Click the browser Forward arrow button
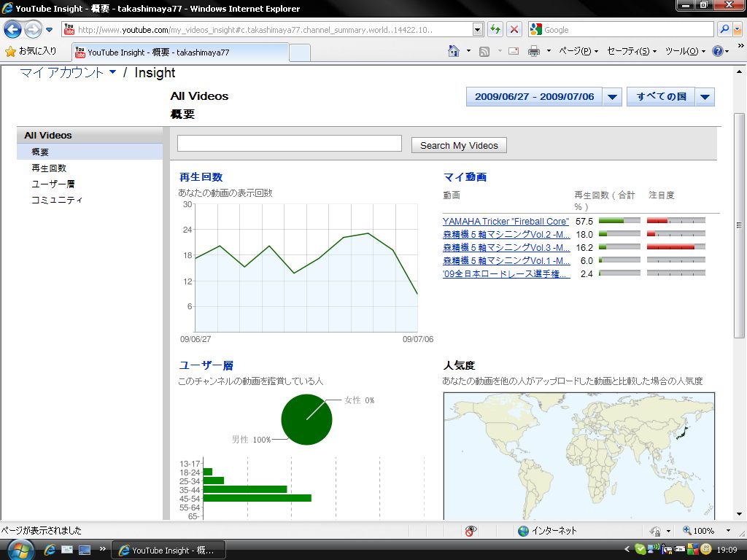747x560 pixels. 33,29
